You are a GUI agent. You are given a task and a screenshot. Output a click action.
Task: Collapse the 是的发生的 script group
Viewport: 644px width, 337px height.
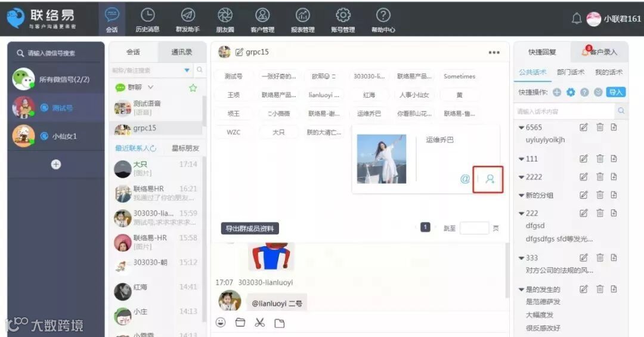pyautogui.click(x=521, y=290)
